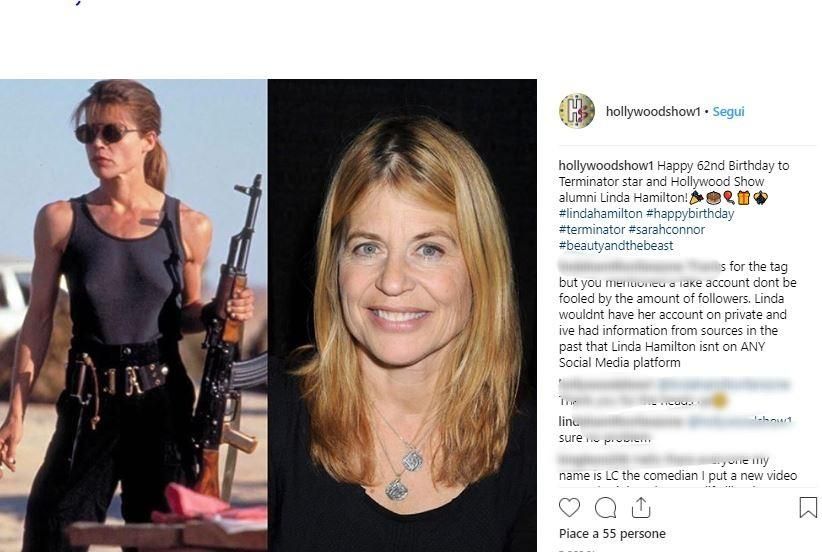Screen dimensions: 822x552
Task: Open the hollywoodshow1 profile avatar
Action: [x=576, y=111]
